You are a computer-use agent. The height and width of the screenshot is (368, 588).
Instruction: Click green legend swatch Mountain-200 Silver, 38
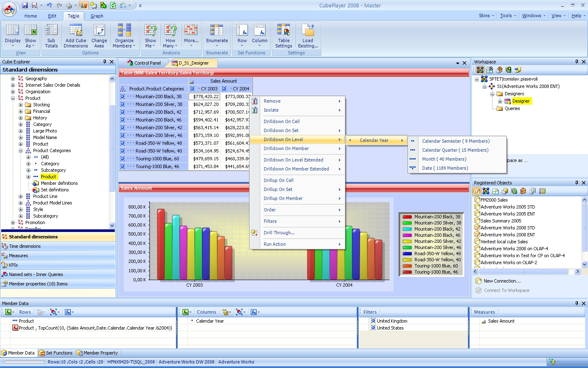pyautogui.click(x=407, y=223)
